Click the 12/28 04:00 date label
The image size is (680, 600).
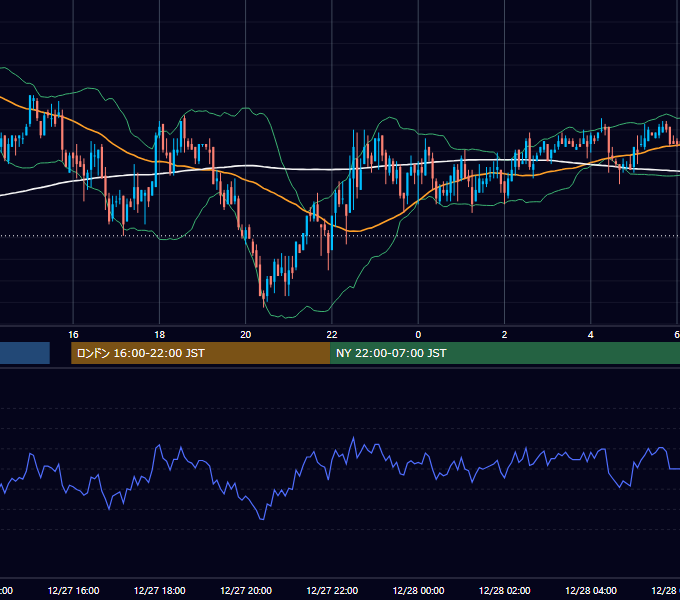click(591, 590)
